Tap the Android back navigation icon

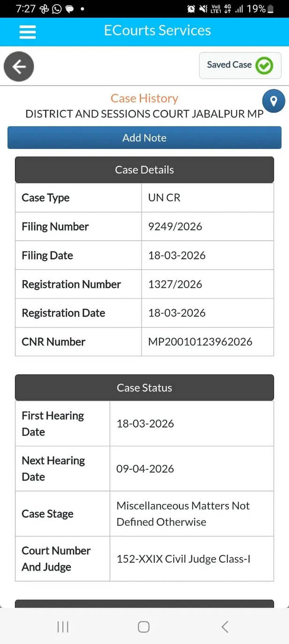pyautogui.click(x=225, y=627)
